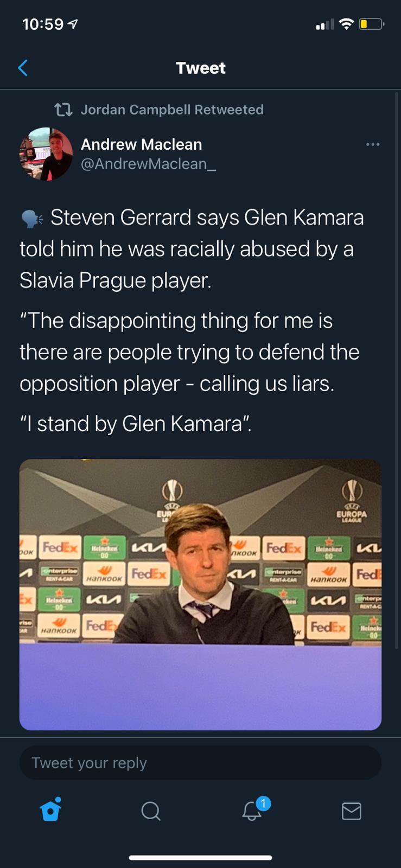The width and height of the screenshot is (401, 868).
Task: Tap the Andrew Maclean display name
Action: pos(141,144)
